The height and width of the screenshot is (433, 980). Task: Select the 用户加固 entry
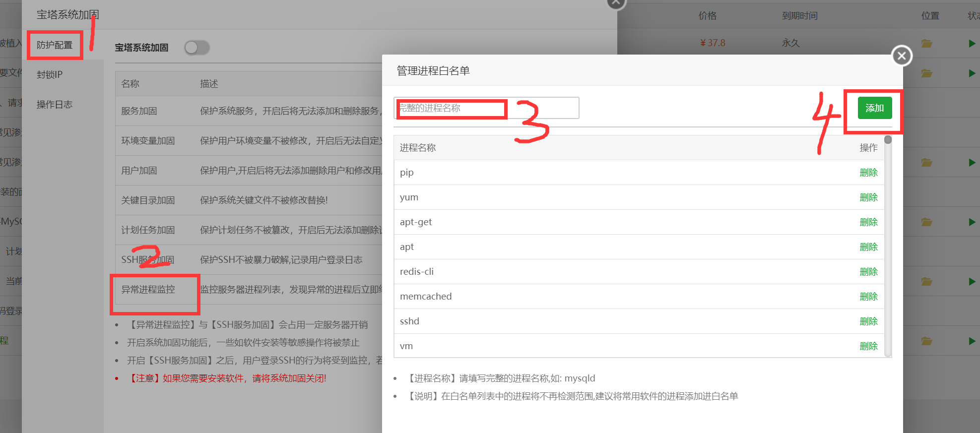point(139,171)
